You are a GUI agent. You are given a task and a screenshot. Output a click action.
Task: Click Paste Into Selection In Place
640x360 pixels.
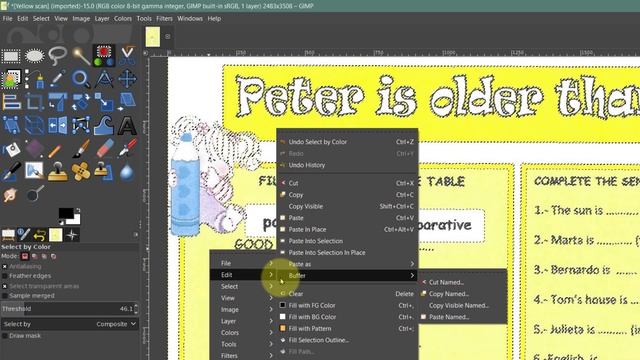(x=347, y=253)
